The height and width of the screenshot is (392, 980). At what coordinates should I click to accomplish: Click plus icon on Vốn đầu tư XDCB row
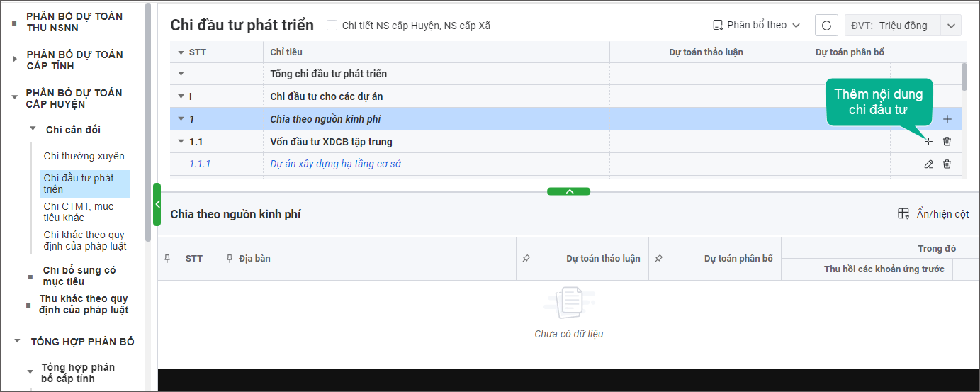(928, 142)
